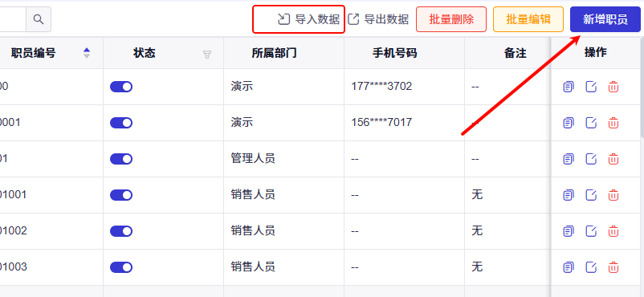Click the blue 新增职员 button
The width and height of the screenshot is (644, 297).
click(x=605, y=19)
